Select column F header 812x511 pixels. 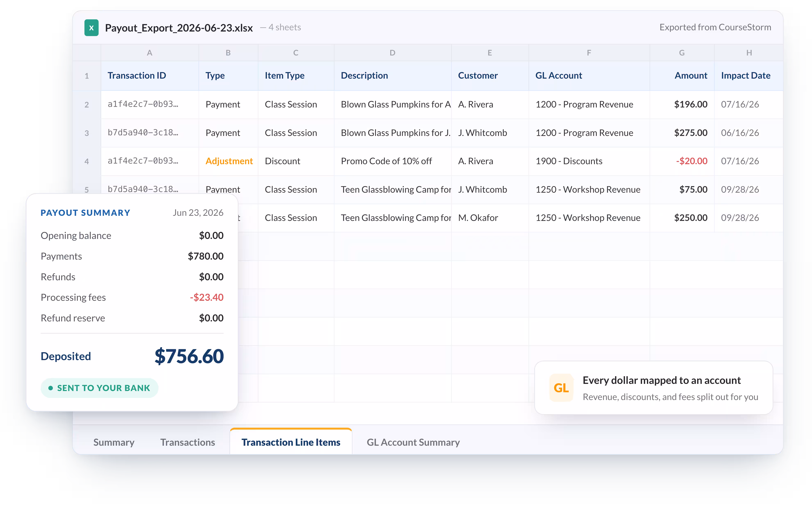[x=589, y=53]
